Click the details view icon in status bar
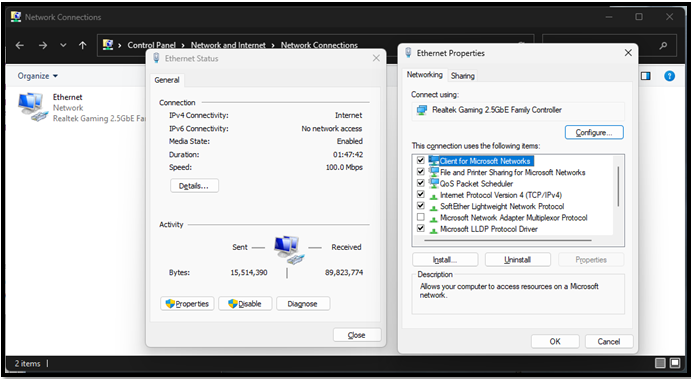 click(x=660, y=363)
